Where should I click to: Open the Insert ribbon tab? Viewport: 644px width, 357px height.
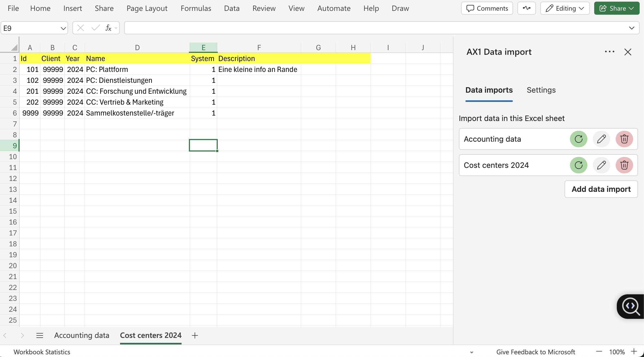pyautogui.click(x=73, y=8)
